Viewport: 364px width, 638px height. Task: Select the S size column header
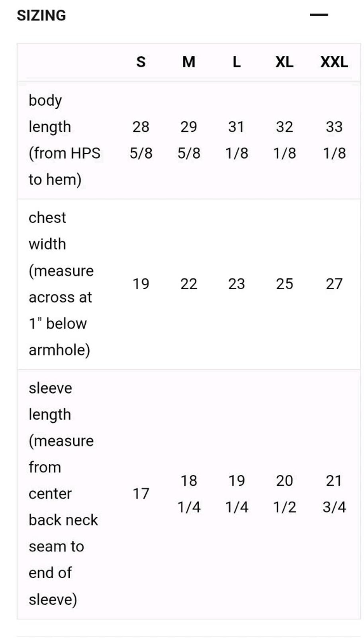click(141, 62)
